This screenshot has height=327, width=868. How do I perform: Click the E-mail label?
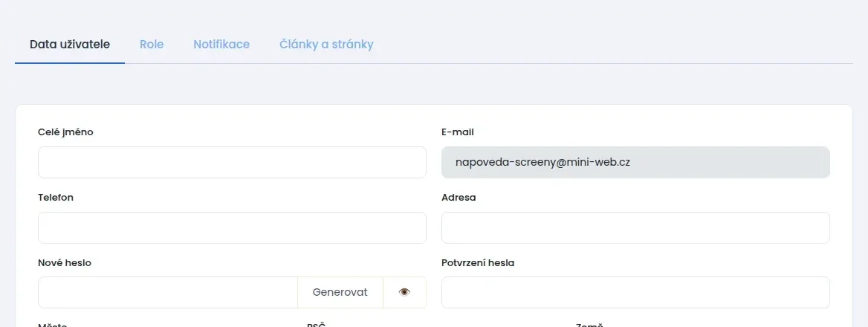pyautogui.click(x=458, y=132)
